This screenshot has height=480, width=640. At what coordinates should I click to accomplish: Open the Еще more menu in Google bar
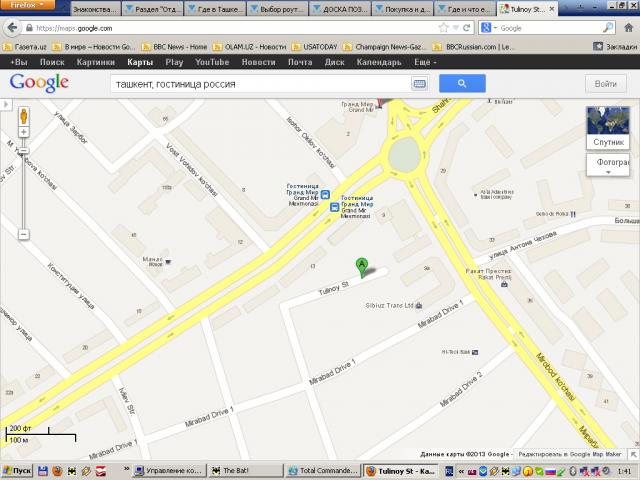click(424, 62)
